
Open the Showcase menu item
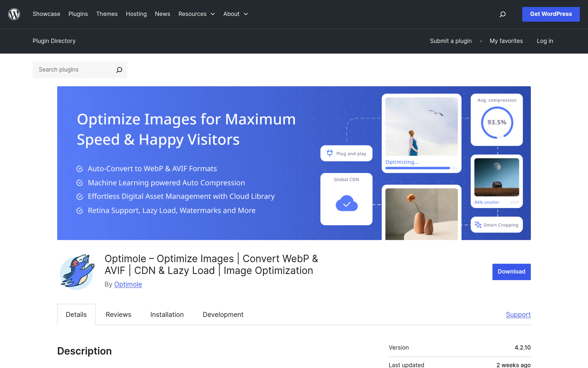pyautogui.click(x=46, y=14)
